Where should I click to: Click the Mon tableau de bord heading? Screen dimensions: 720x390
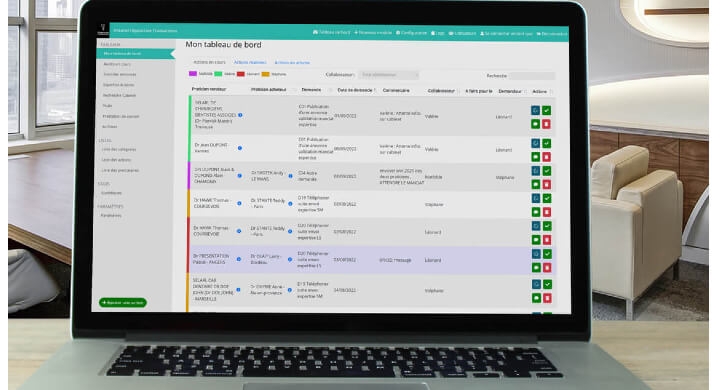click(x=223, y=45)
